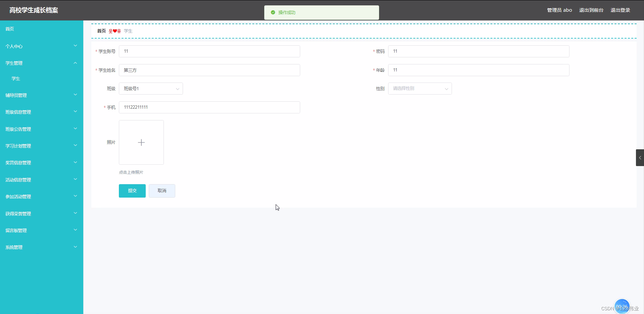
Task: Click 退出到前台 in the top bar
Action: (591, 10)
